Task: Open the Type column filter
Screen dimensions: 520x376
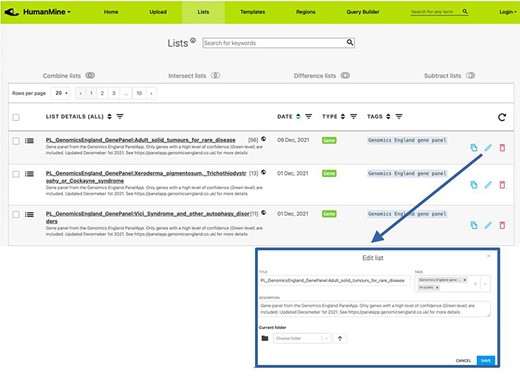Action: (x=353, y=116)
